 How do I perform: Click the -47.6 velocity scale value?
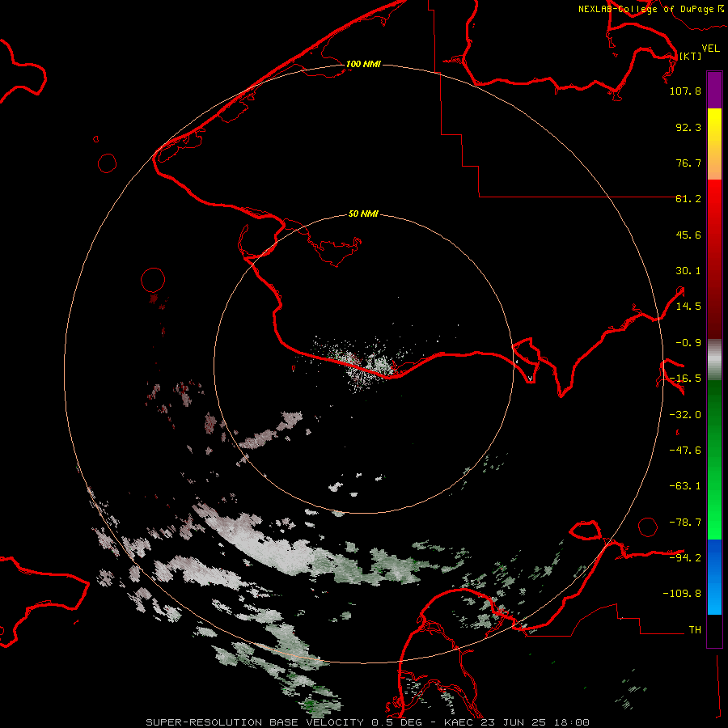685,451
